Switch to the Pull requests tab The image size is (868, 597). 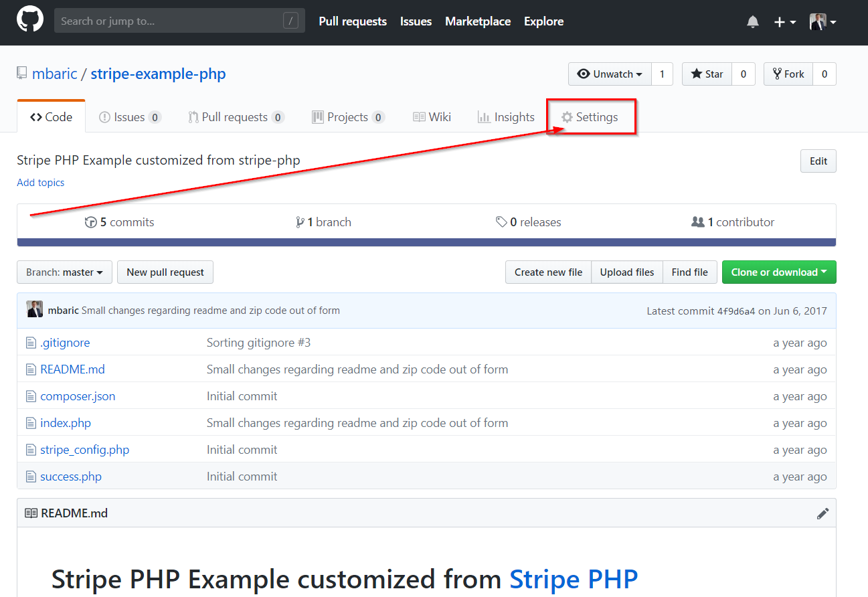click(x=236, y=117)
